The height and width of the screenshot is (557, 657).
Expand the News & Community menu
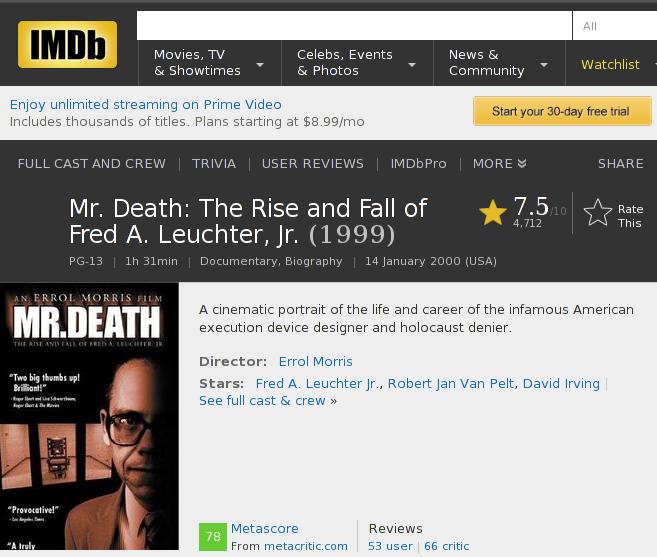(x=499, y=63)
